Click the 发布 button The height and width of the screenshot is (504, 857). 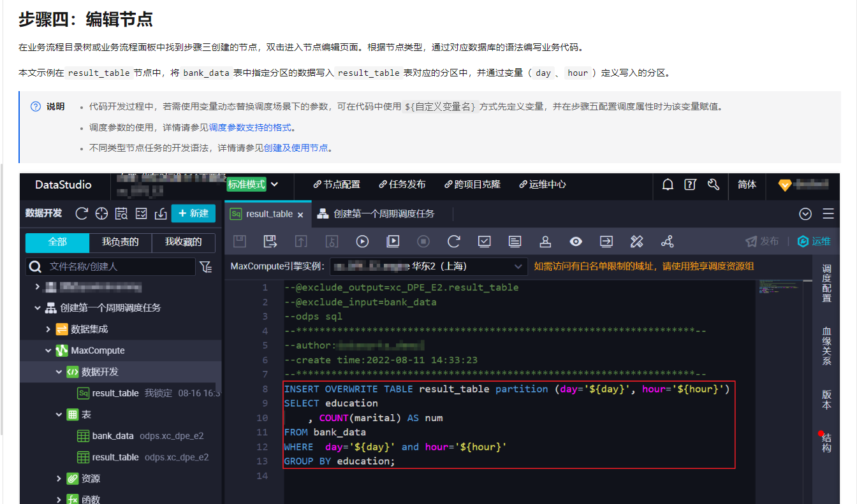pyautogui.click(x=762, y=241)
